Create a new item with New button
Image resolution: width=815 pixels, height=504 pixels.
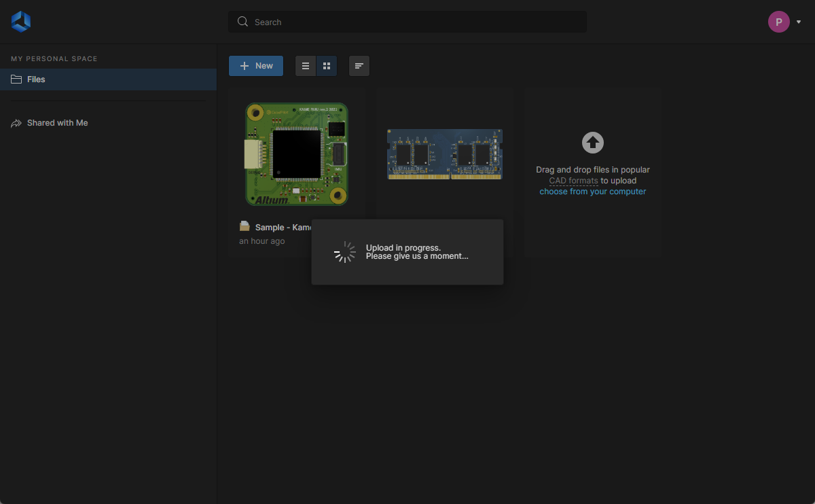256,66
